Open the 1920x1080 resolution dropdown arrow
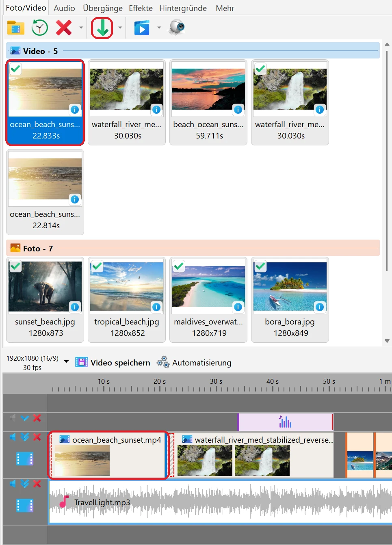 66,361
